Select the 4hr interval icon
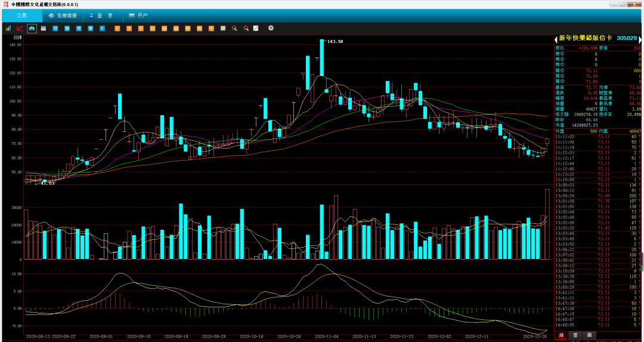Viewport: 644px width, 342px height. pyautogui.click(x=200, y=29)
